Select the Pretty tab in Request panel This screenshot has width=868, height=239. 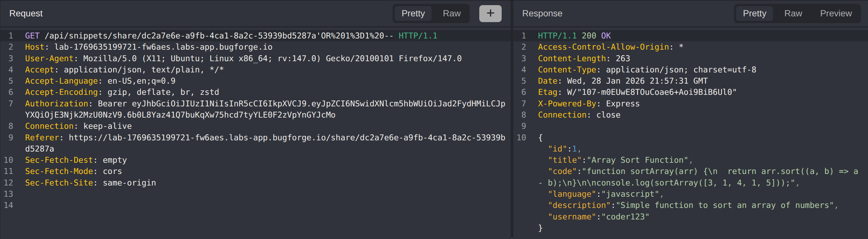(x=413, y=13)
